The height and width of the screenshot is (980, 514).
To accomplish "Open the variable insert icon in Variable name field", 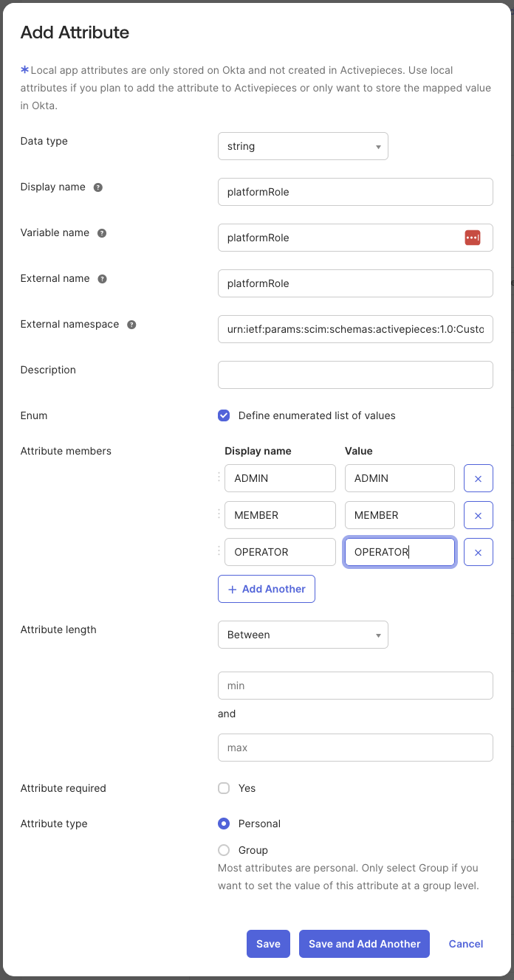I will (x=473, y=237).
